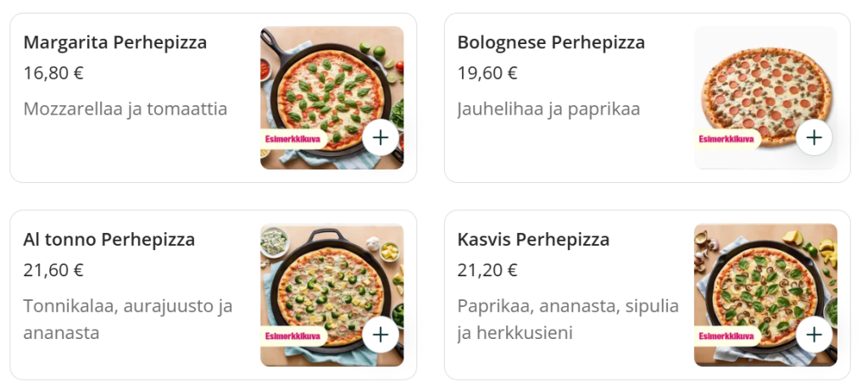Add Kasvis Perhepizza with plus icon

815,335
